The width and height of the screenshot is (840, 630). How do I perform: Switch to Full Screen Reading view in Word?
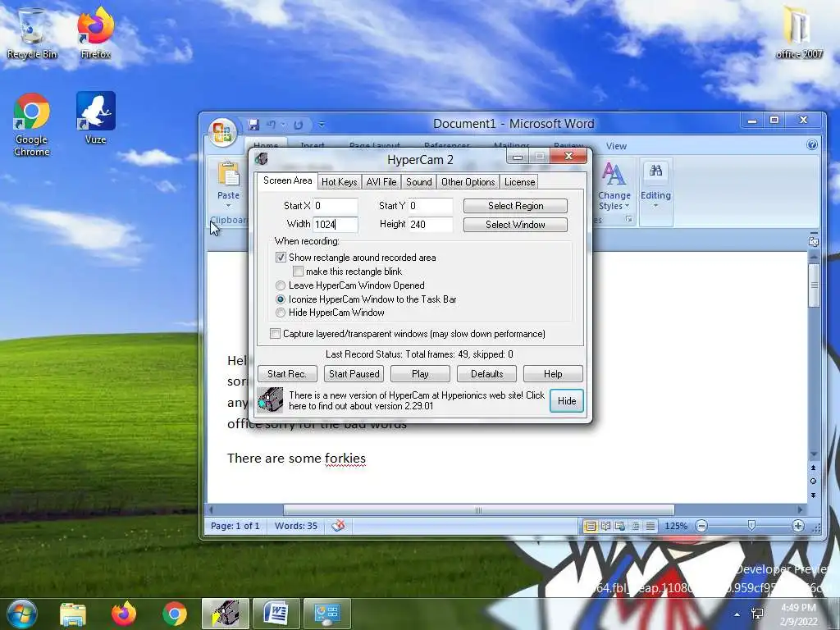(605, 526)
